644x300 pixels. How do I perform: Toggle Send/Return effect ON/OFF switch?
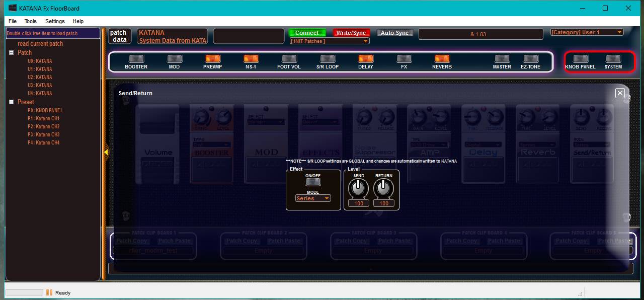(x=313, y=182)
